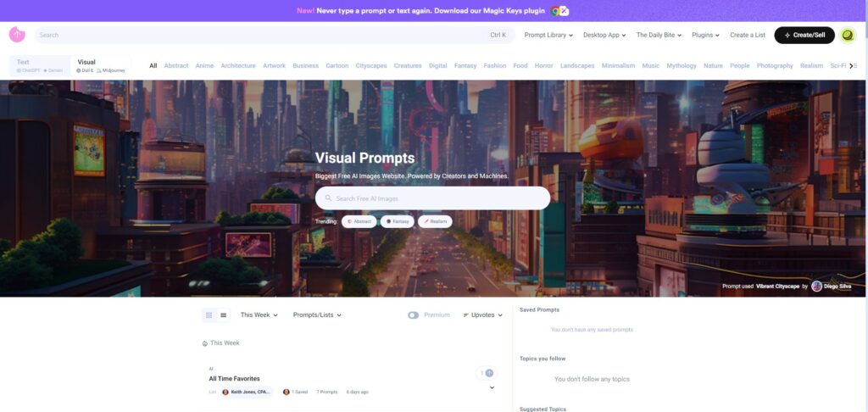The image size is (868, 412).
Task: Select the Cityscapes category
Action: (371, 66)
